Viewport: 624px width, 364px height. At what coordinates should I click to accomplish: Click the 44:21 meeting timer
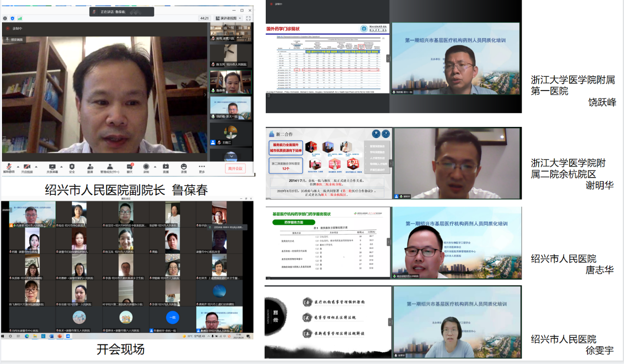click(205, 18)
